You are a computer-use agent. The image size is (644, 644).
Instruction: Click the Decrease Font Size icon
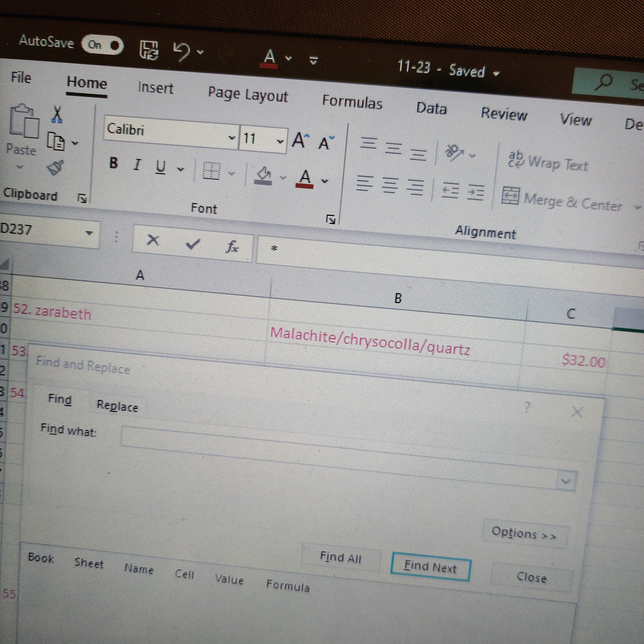326,143
